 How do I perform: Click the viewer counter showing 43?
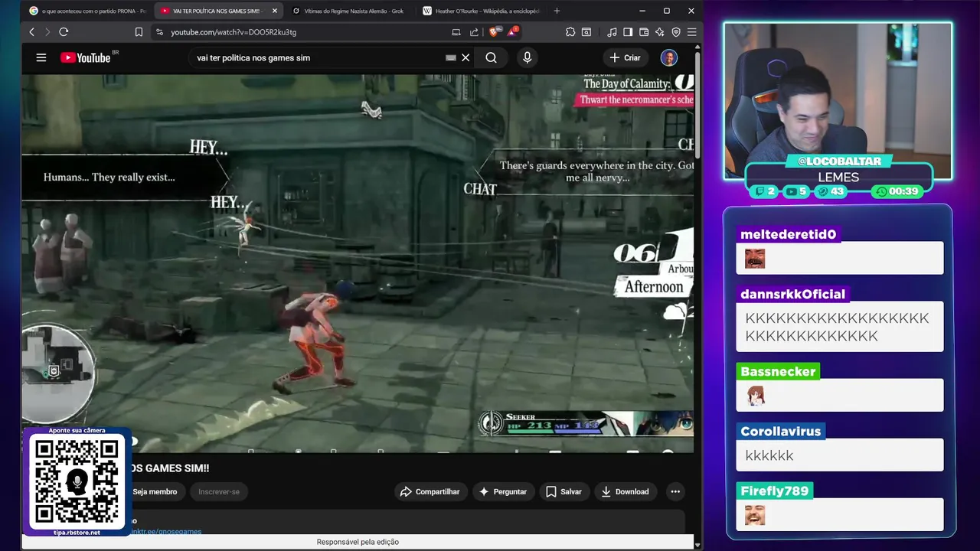(x=831, y=191)
